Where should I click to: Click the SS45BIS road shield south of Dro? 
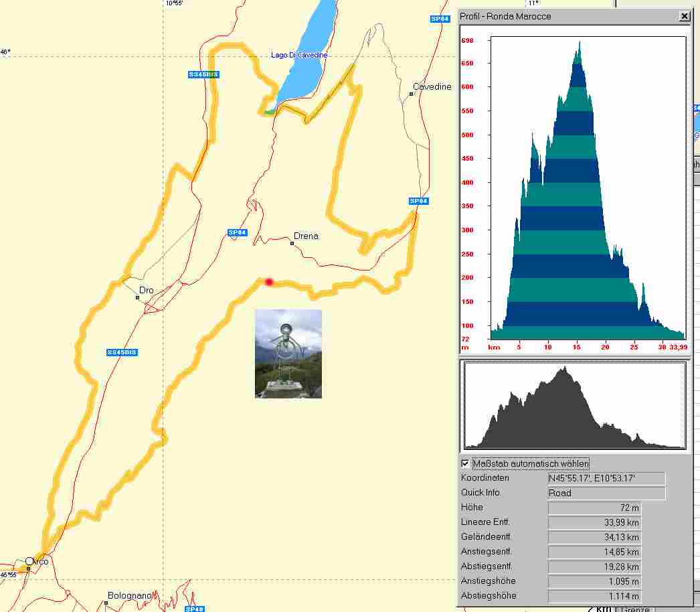coord(122,352)
